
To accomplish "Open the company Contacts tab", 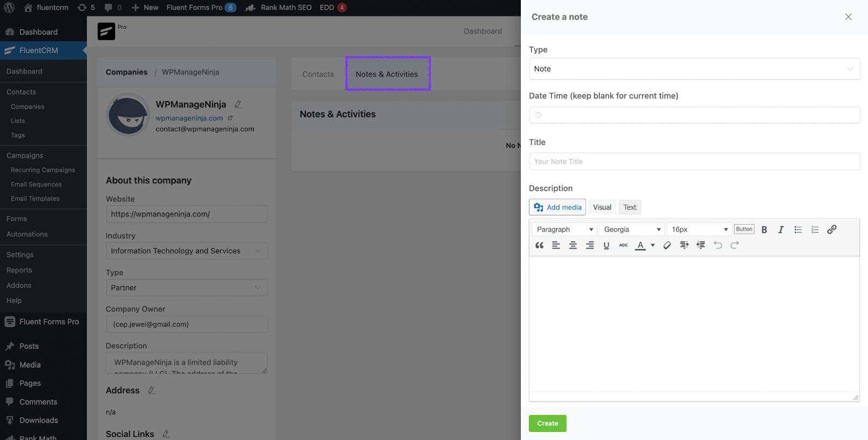I will pos(318,74).
